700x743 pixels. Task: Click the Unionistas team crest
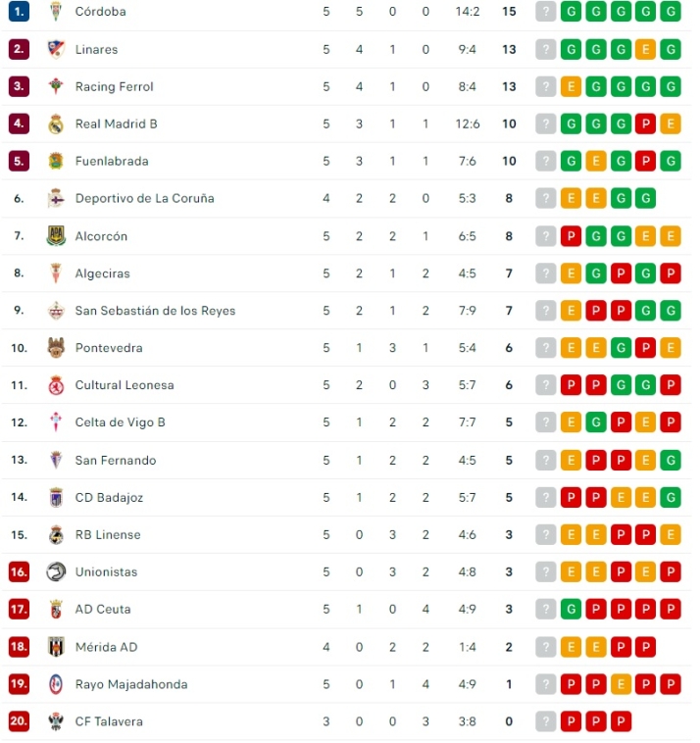(x=56, y=571)
